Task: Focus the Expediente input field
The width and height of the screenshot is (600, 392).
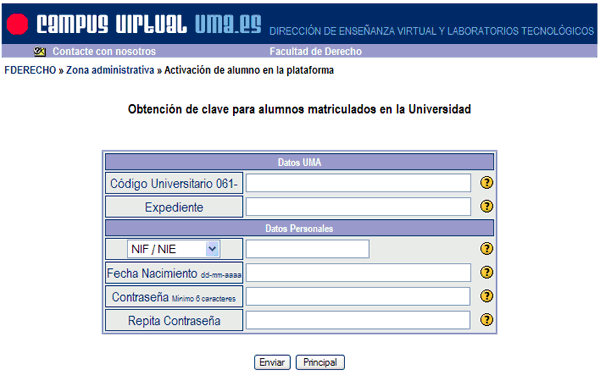Action: point(358,207)
